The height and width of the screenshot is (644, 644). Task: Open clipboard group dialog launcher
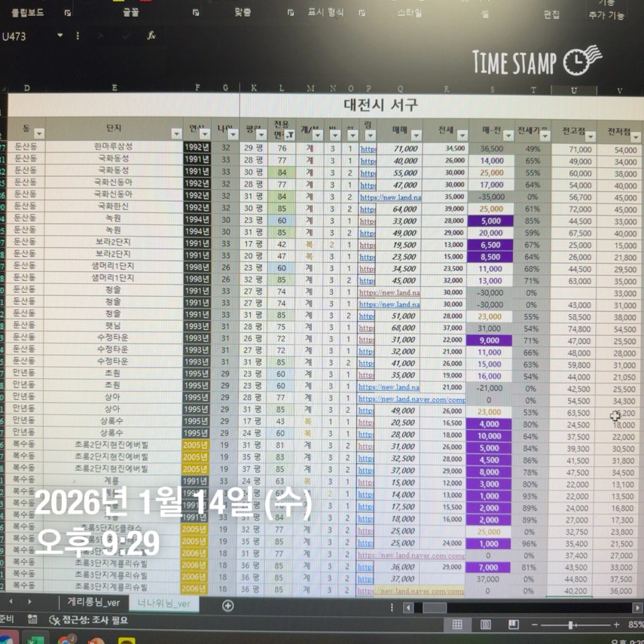[69, 13]
